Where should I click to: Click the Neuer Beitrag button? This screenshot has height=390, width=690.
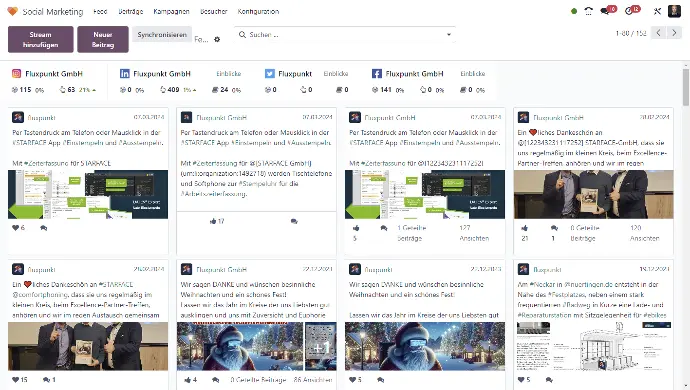tap(103, 39)
